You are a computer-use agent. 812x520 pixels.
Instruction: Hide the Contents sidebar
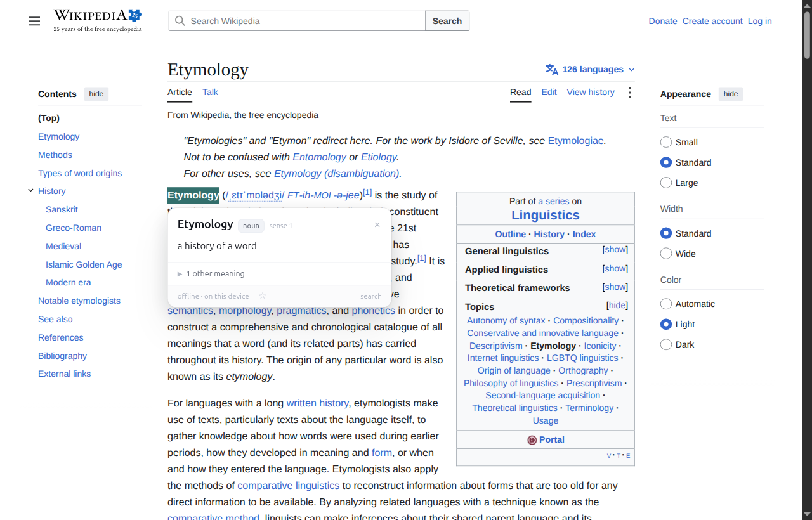(96, 94)
